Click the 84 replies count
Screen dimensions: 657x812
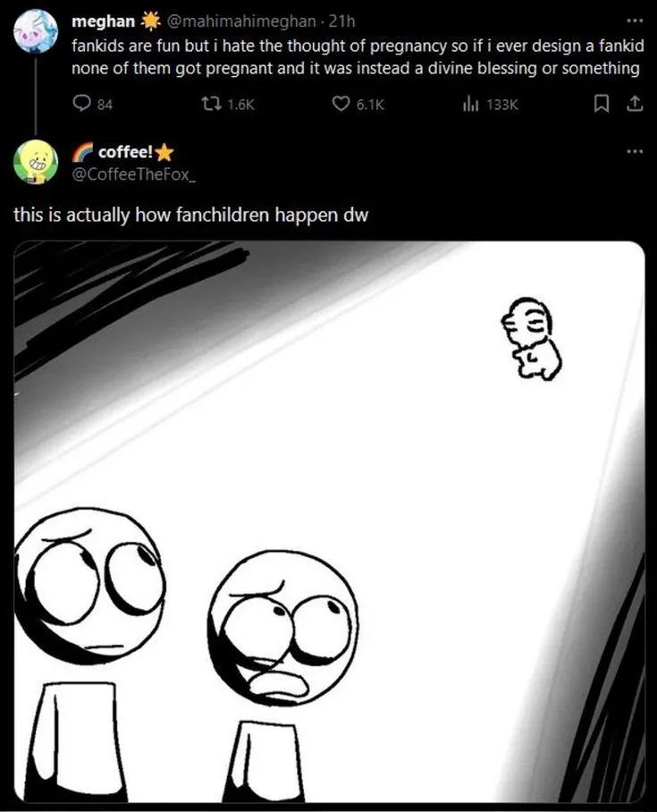[x=105, y=105]
